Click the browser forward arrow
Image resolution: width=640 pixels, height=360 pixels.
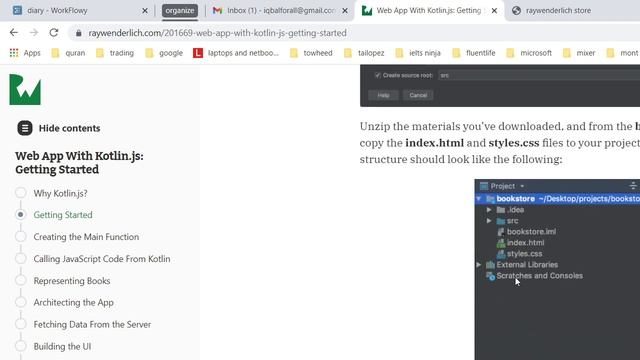click(x=34, y=33)
